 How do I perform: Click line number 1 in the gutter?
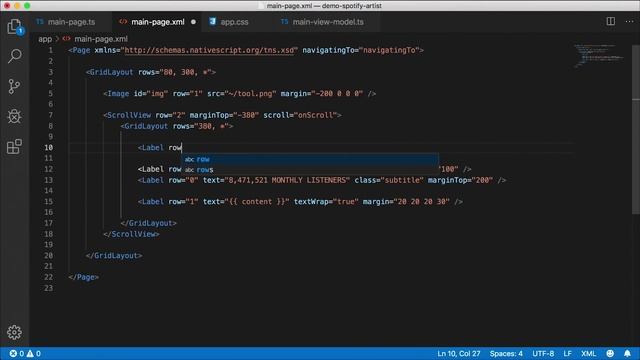pos(51,50)
